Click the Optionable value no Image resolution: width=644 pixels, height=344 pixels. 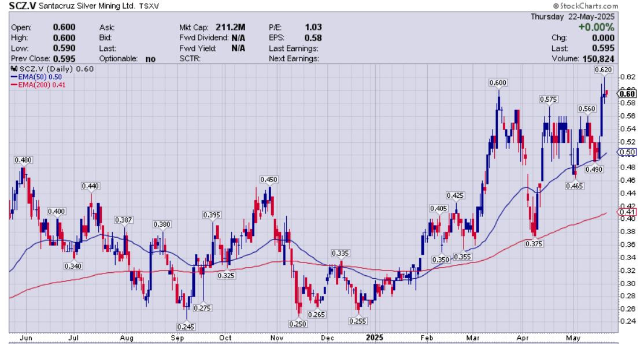tap(150, 59)
